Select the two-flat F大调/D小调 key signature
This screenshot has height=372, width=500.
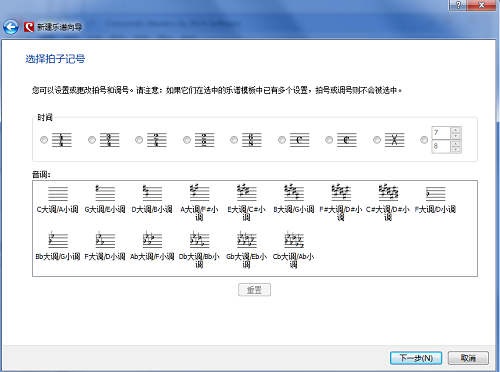click(105, 246)
